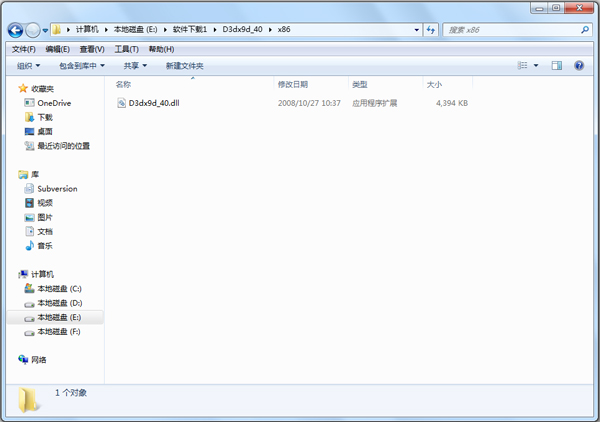The height and width of the screenshot is (422, 600).
Task: Open the 工具(T) menu
Action: pos(126,49)
